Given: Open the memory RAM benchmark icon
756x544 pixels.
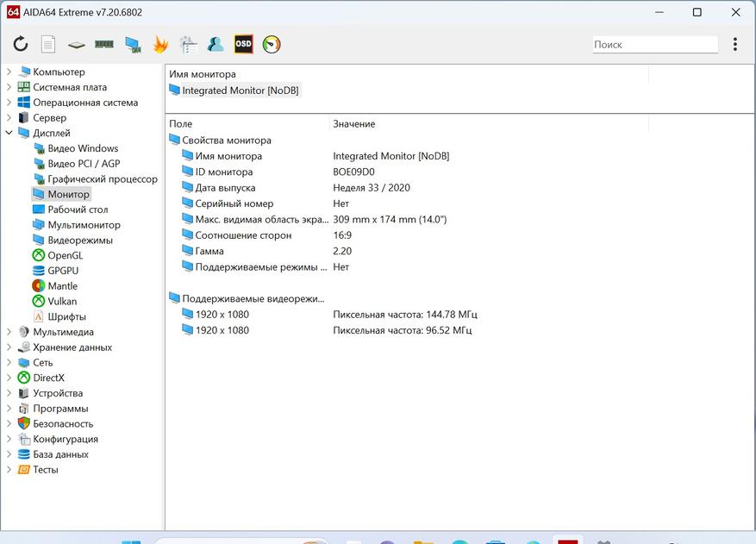Looking at the screenshot, I should click(x=104, y=44).
